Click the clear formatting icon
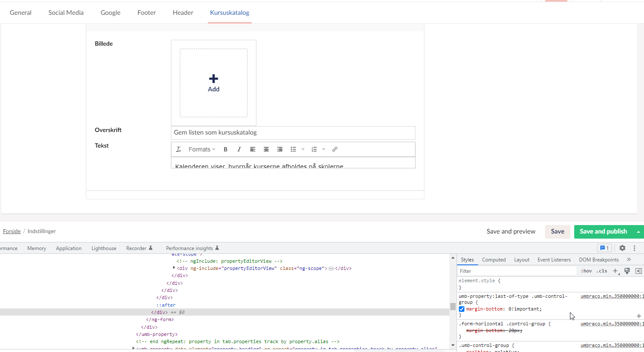Image resolution: width=644 pixels, height=352 pixels. coord(178,149)
